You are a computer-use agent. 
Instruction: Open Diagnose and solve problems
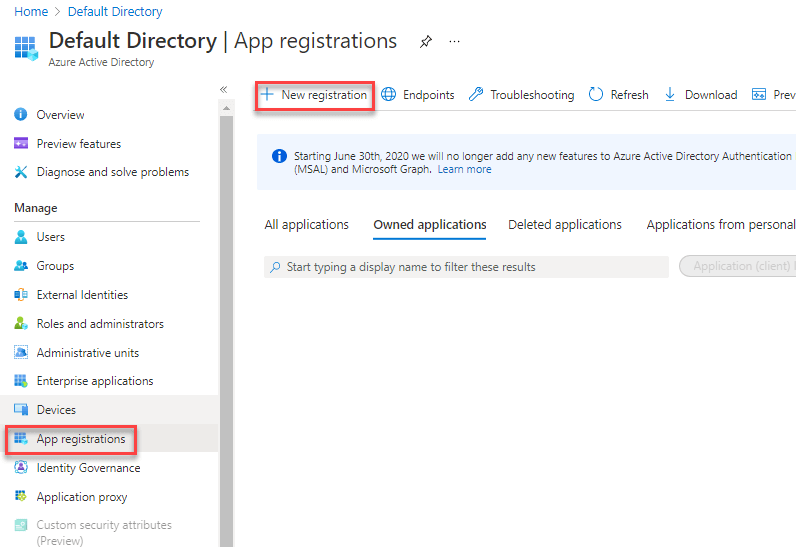[x=113, y=172]
